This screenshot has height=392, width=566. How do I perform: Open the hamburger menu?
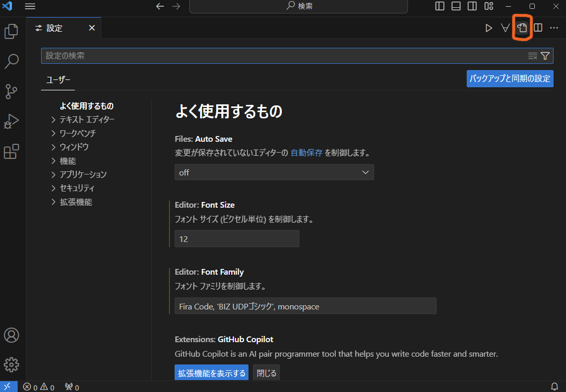tap(30, 6)
